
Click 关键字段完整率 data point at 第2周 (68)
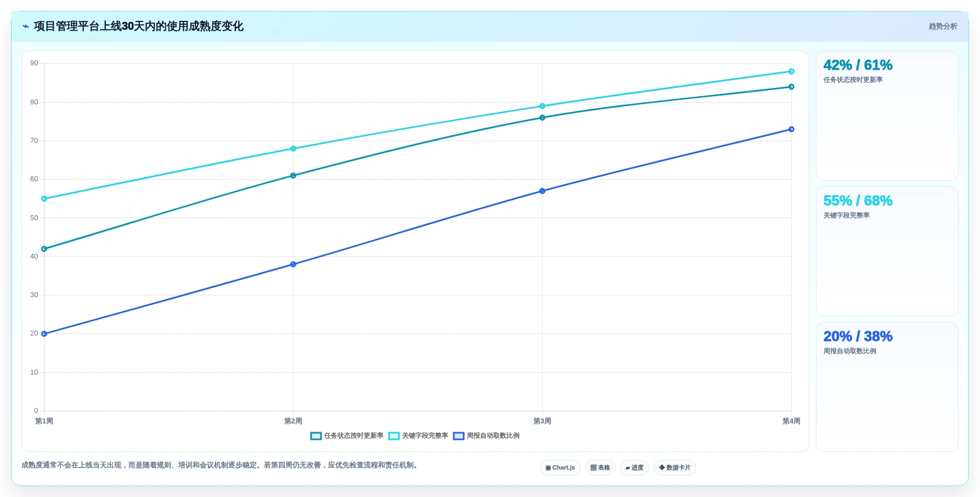click(293, 148)
